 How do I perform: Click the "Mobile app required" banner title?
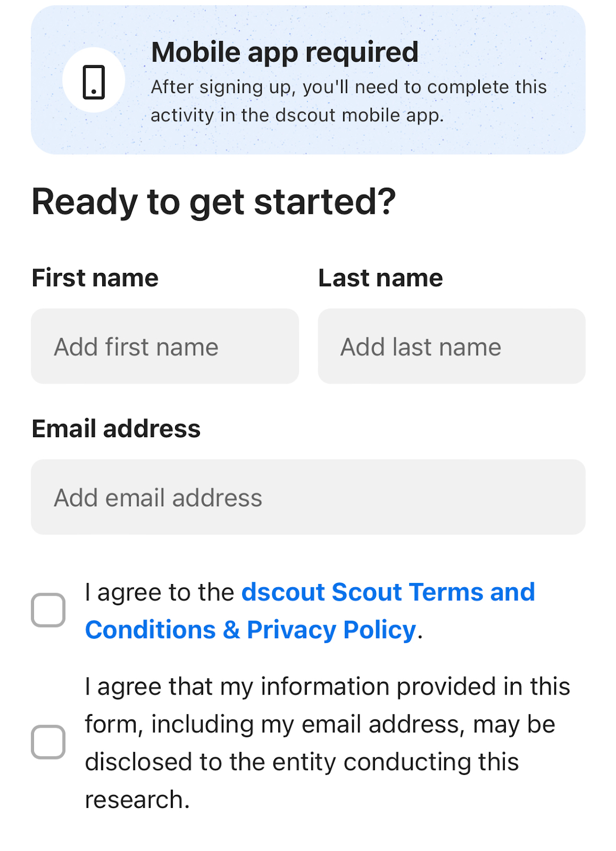[x=285, y=52]
